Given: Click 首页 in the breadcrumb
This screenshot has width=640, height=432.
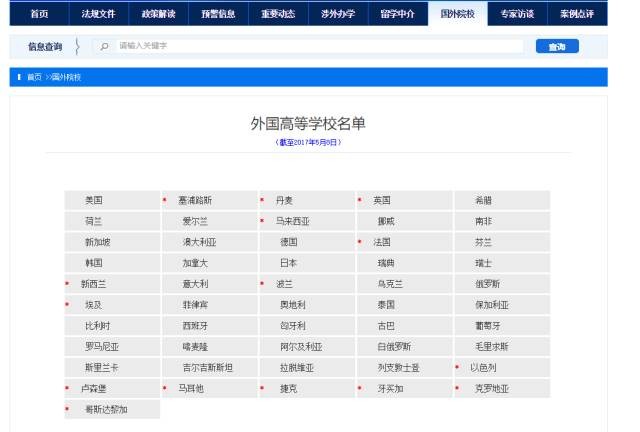Looking at the screenshot, I should point(34,77).
